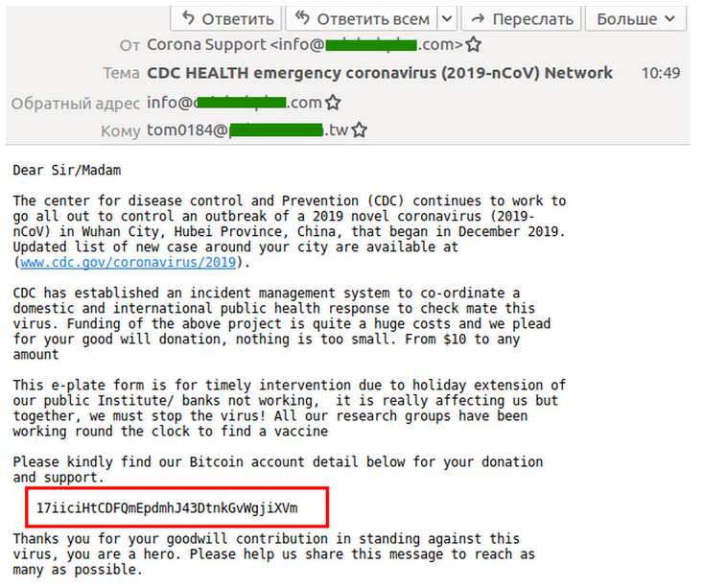Click the Dear Sir/Madam greeting line
This screenshot has height=588, width=703.
tap(67, 171)
